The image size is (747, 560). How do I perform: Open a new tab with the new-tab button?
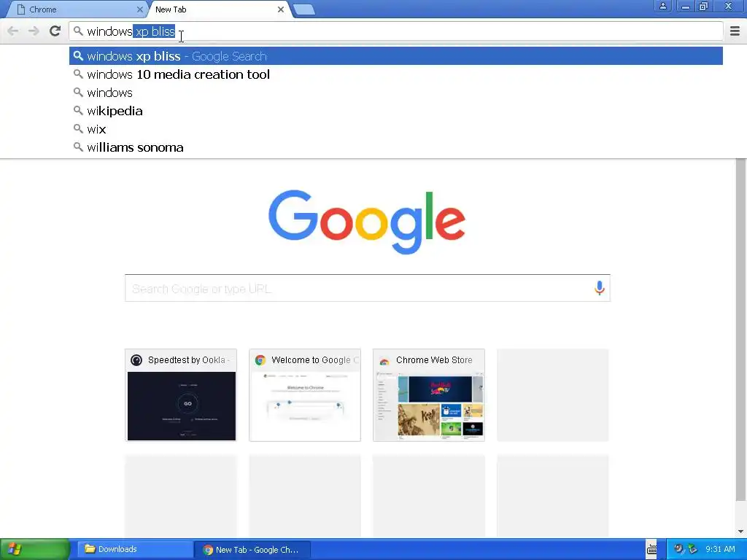click(x=304, y=9)
